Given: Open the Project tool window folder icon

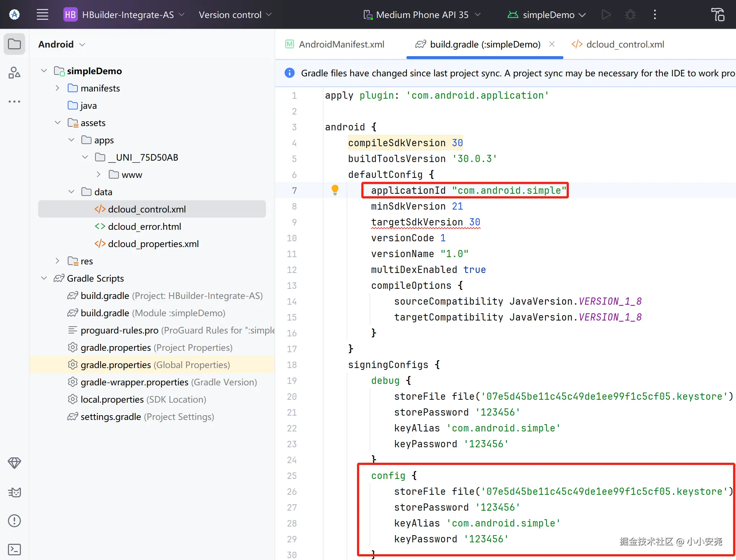Looking at the screenshot, I should pos(14,44).
